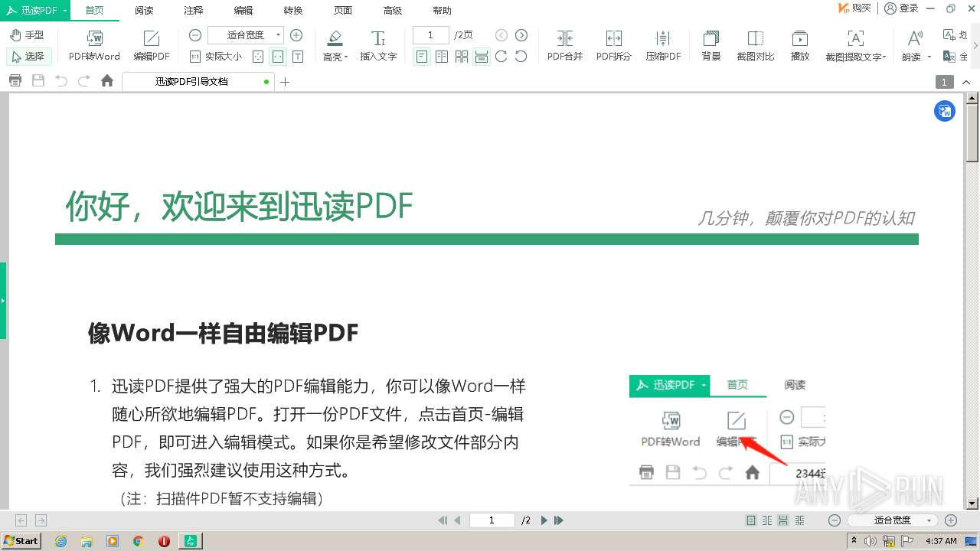Print the document with the printer icon
Image resolution: width=980 pixels, height=551 pixels.
(x=15, y=81)
